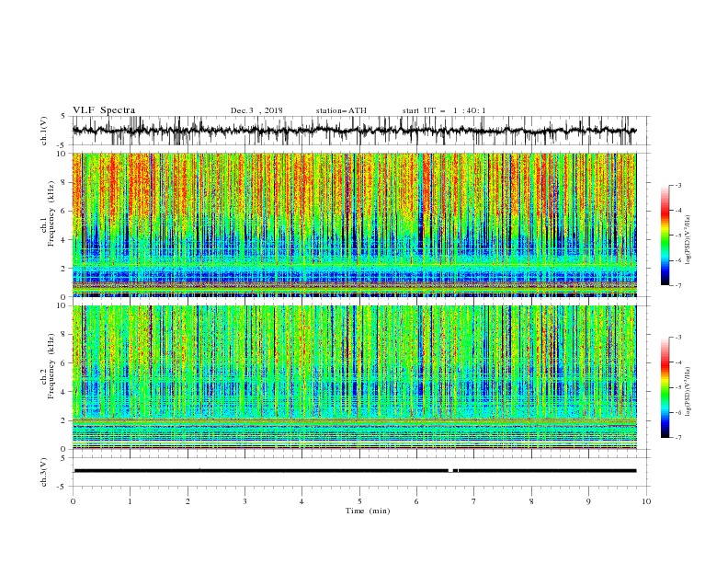Click the time axis tick label '5'
Screen dimensions: 728x563
359,501
